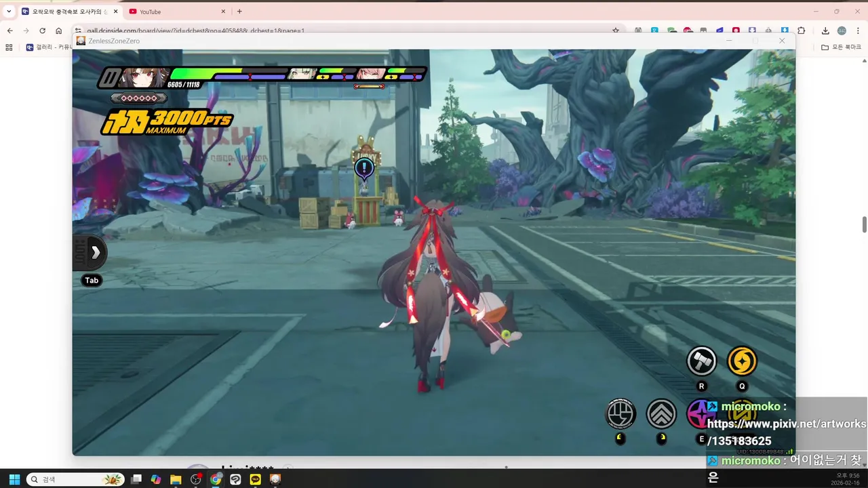
Task: Click the exclamation quest marker over the kiosk
Action: (x=364, y=167)
